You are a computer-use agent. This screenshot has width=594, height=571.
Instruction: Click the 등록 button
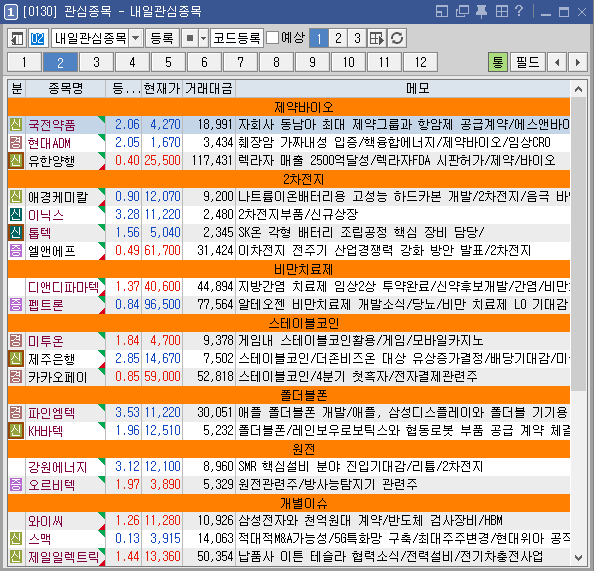pyautogui.click(x=162, y=38)
